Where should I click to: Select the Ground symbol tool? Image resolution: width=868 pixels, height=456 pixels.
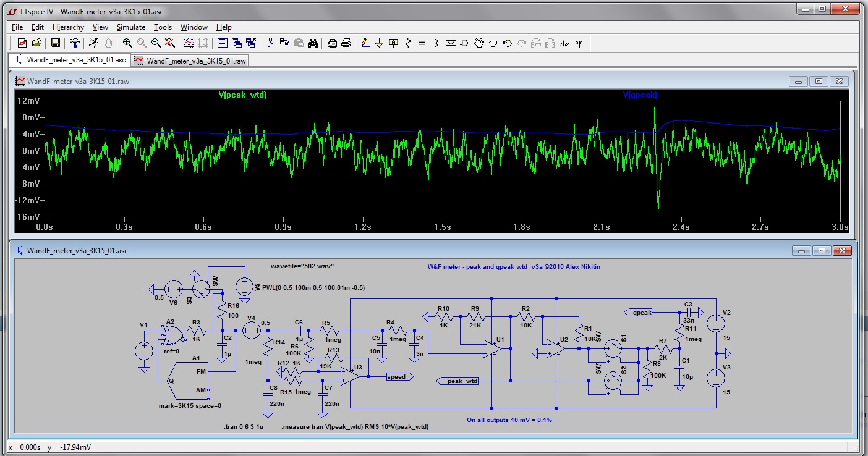379,43
